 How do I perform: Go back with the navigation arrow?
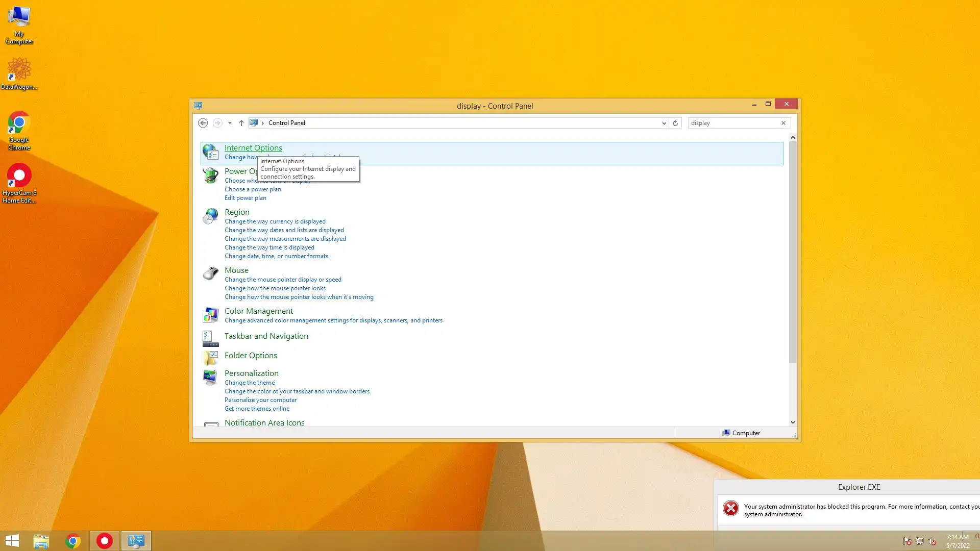203,123
